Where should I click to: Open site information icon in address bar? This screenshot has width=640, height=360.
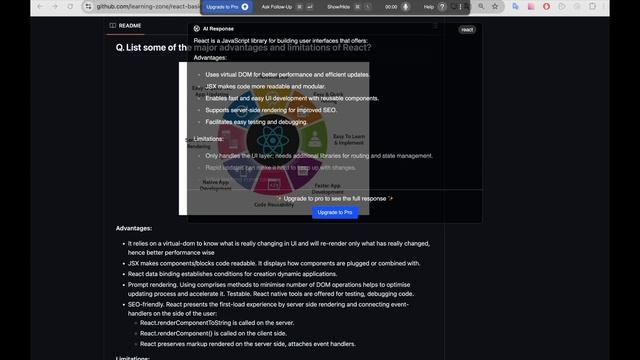[x=88, y=7]
